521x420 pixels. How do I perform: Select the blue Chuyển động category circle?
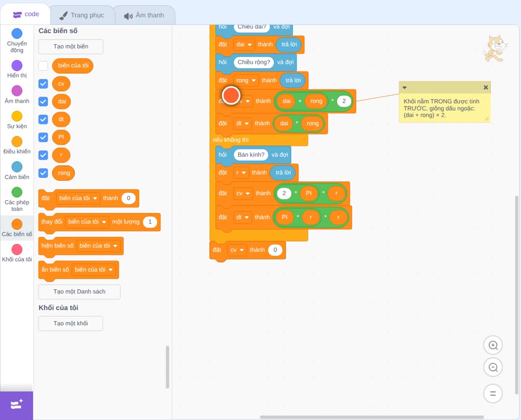click(x=17, y=33)
